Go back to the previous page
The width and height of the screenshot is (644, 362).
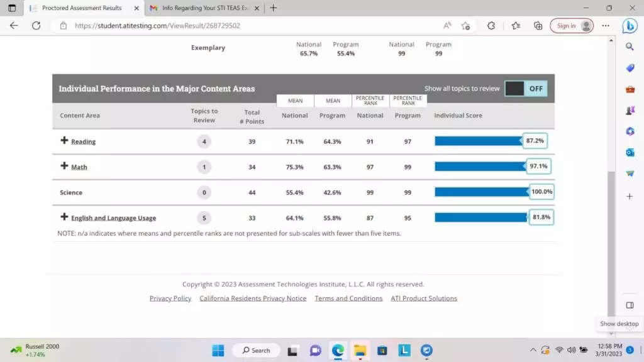14,25
